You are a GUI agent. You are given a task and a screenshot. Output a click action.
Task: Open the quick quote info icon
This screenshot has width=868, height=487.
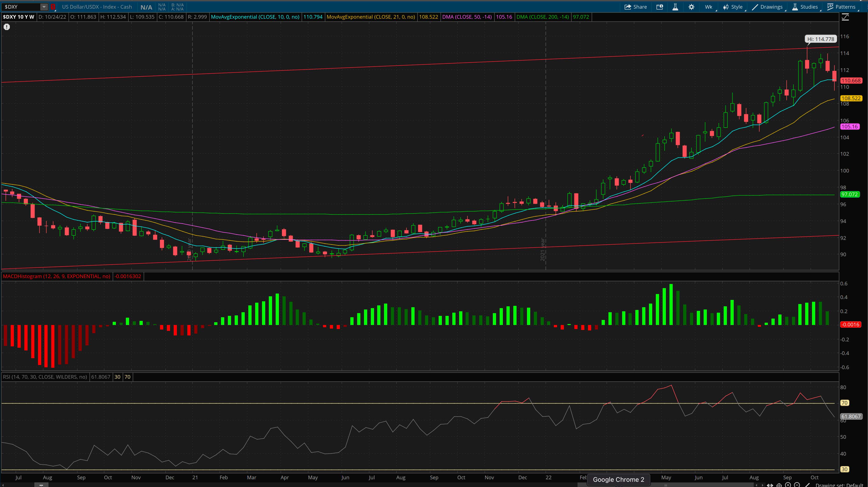coord(659,7)
